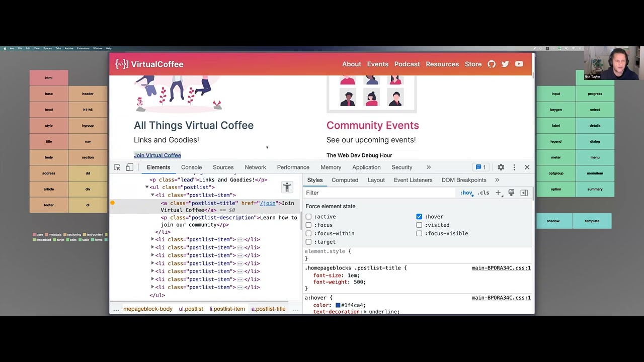Image resolution: width=644 pixels, height=362 pixels.
Task: Expand the text-decoration shorthand triangle
Action: pyautogui.click(x=365, y=312)
